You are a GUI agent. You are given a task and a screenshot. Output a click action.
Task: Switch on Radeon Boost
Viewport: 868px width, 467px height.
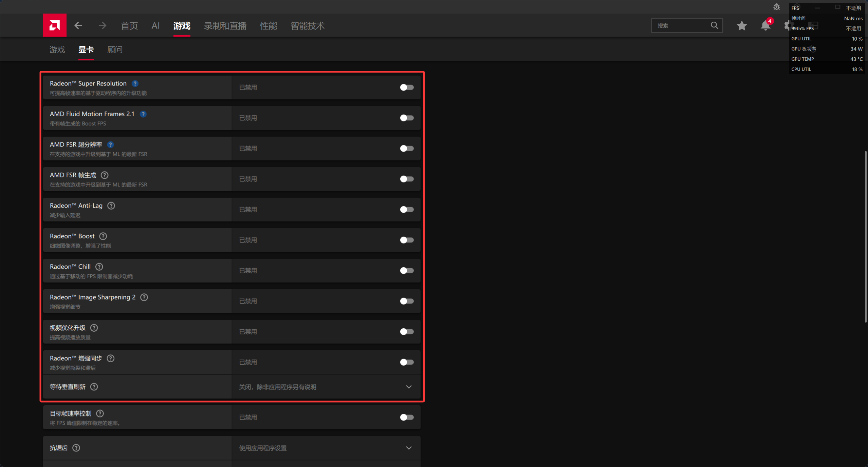[x=407, y=240]
